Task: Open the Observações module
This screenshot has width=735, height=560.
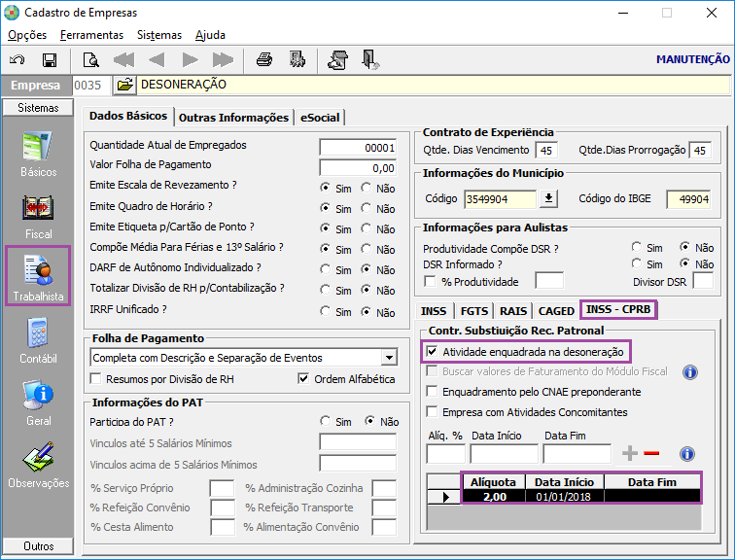Action: 39,466
